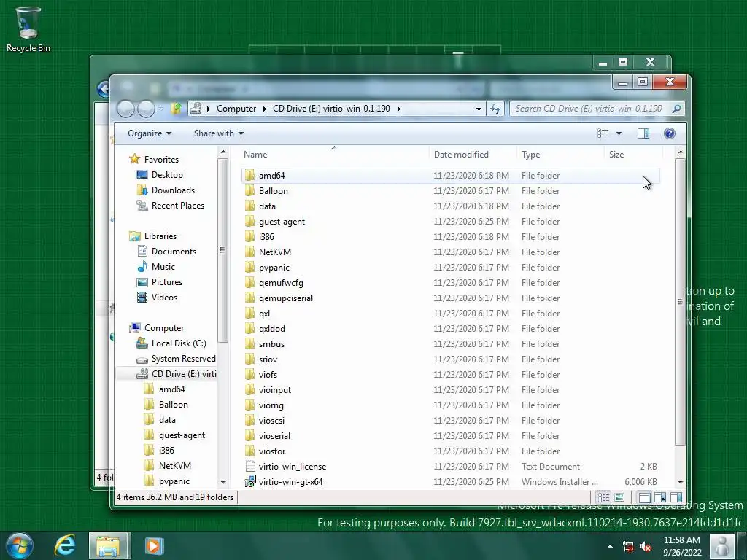Image resolution: width=747 pixels, height=560 pixels.
Task: Toggle the preview pane icon in toolbar
Action: [643, 133]
